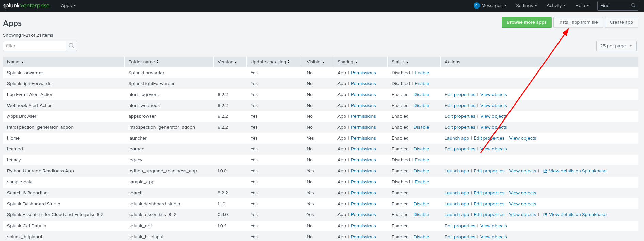Open the Activity dropdown

coord(556,5)
